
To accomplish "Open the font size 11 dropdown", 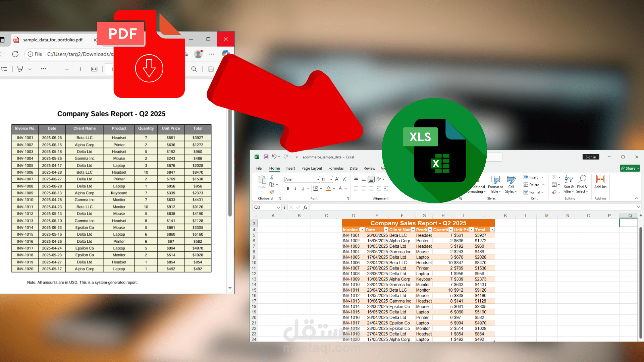I will pos(331,179).
